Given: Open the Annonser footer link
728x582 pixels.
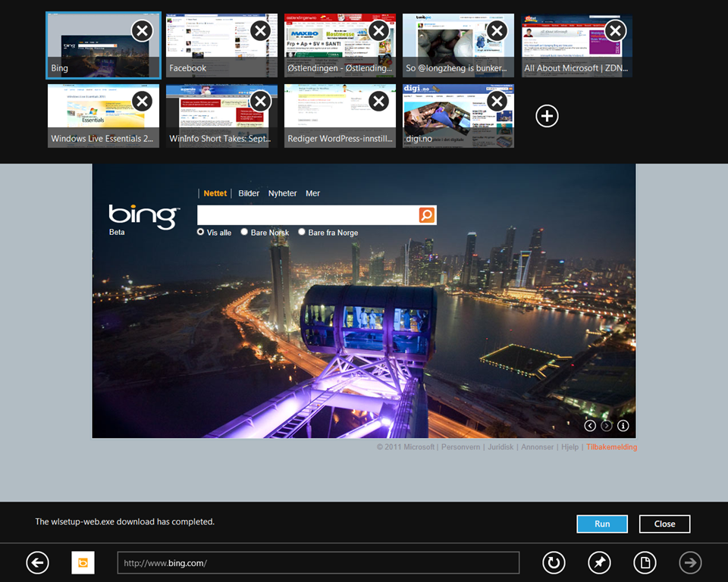Looking at the screenshot, I should click(537, 447).
